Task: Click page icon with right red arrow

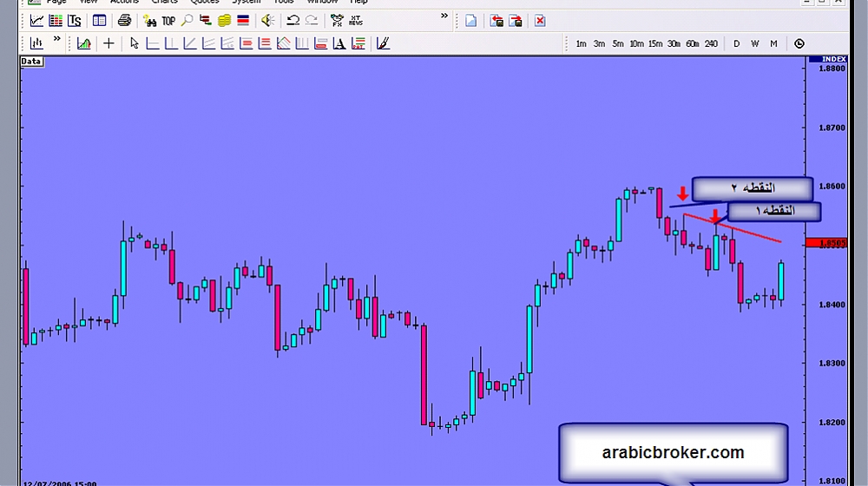Action: coord(516,21)
